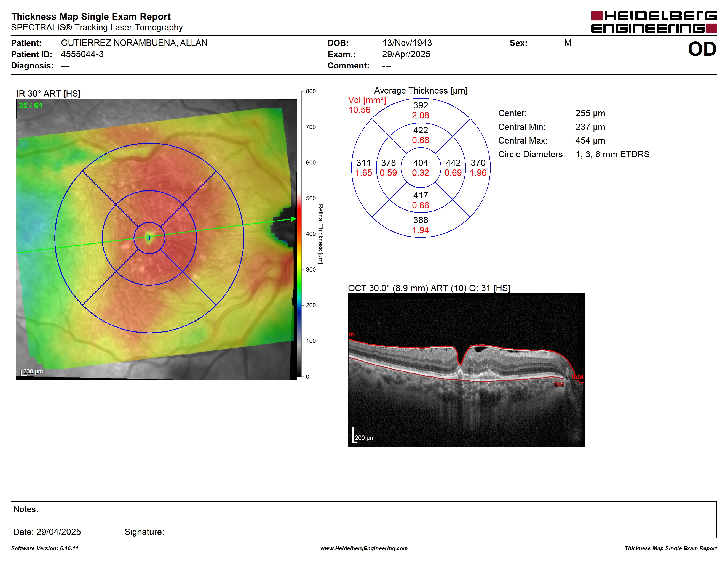Click the ETDRS central subfield value 404

click(x=420, y=163)
